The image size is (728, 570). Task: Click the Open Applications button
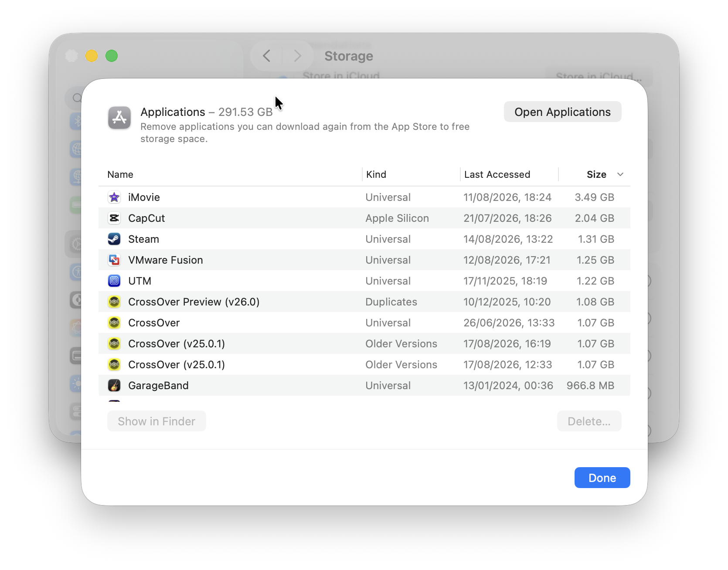pyautogui.click(x=562, y=112)
